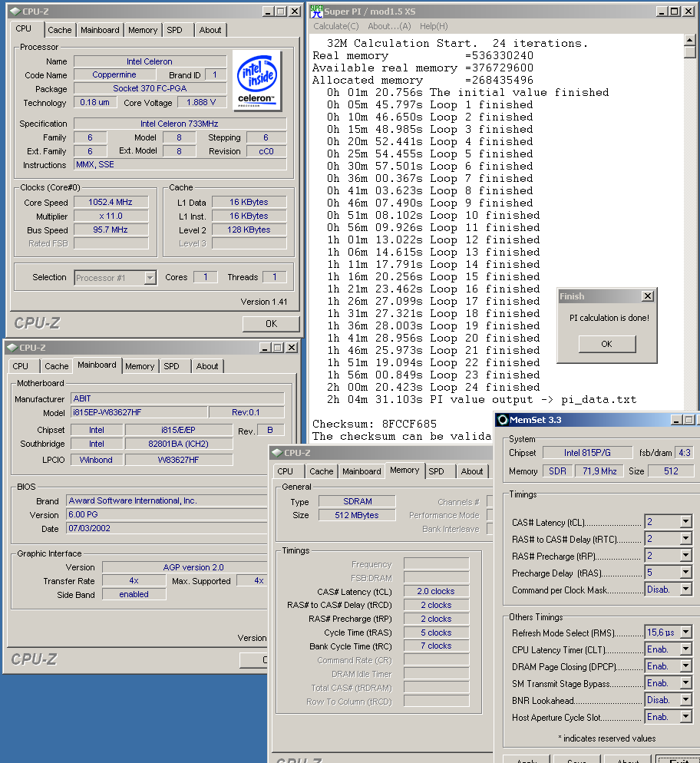Maximize the Super PI window

(674, 12)
